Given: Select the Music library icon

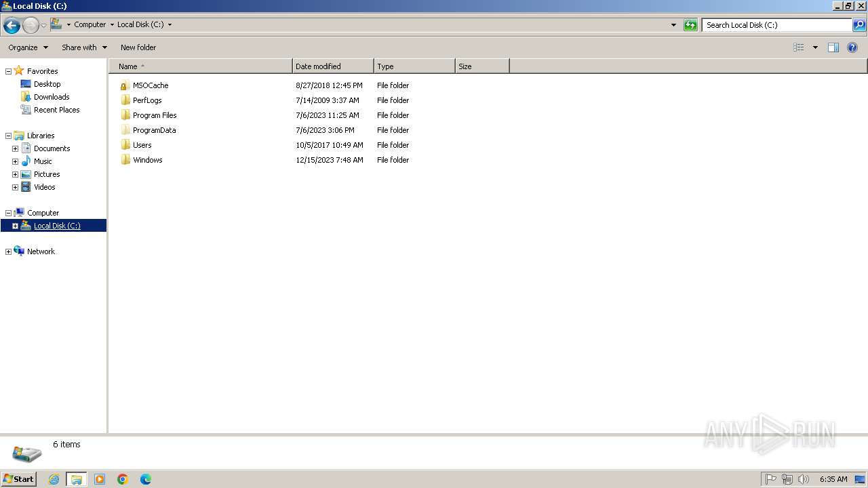Looking at the screenshot, I should 26,161.
